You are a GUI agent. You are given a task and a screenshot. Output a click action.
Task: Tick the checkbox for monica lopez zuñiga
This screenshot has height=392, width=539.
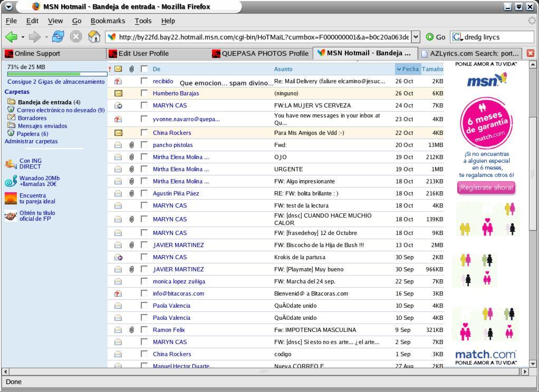pos(144,281)
